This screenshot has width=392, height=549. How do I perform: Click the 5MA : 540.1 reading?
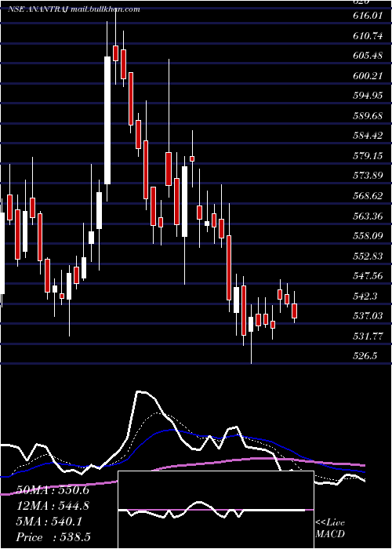49,522
